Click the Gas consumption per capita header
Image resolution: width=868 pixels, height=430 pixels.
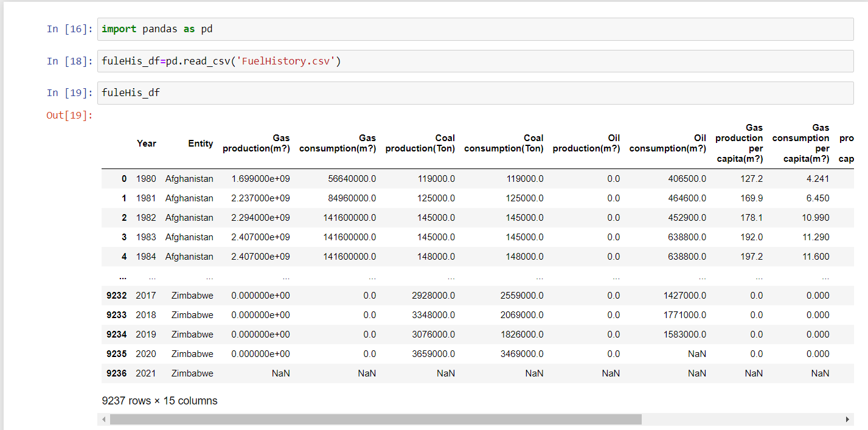click(x=800, y=144)
